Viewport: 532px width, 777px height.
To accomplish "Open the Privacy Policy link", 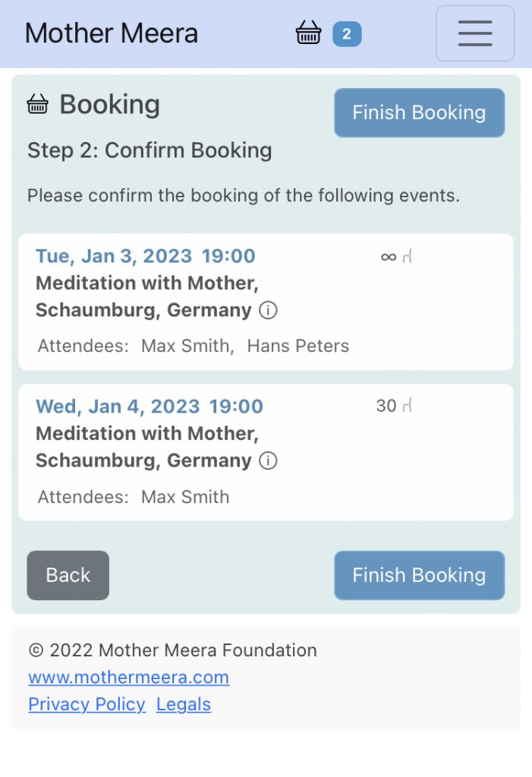I will (87, 704).
